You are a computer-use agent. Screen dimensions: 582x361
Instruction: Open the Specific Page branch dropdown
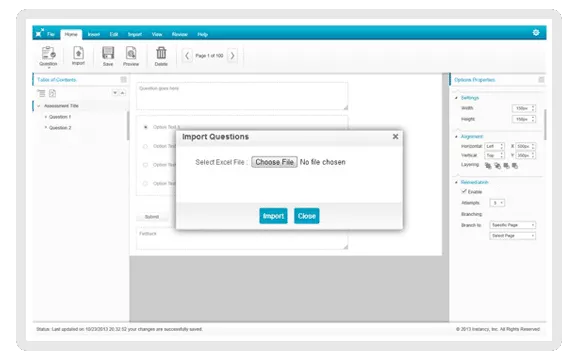tap(513, 225)
